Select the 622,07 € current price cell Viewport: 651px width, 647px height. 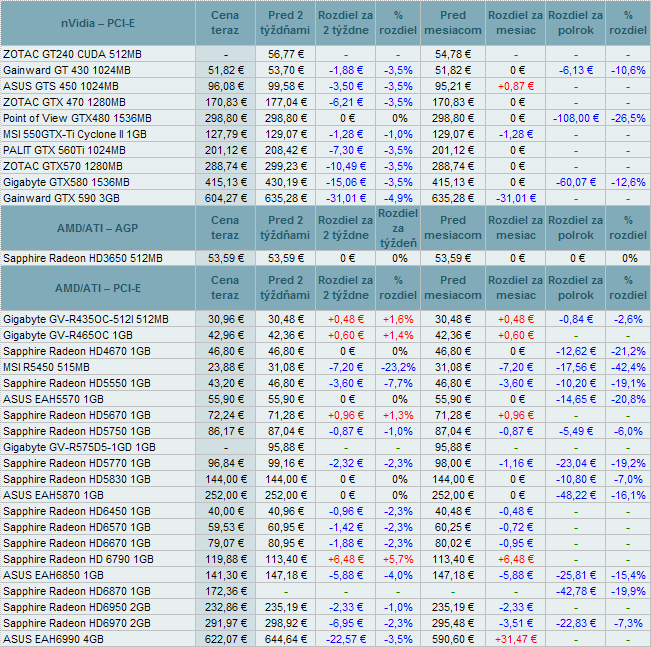coord(225,640)
